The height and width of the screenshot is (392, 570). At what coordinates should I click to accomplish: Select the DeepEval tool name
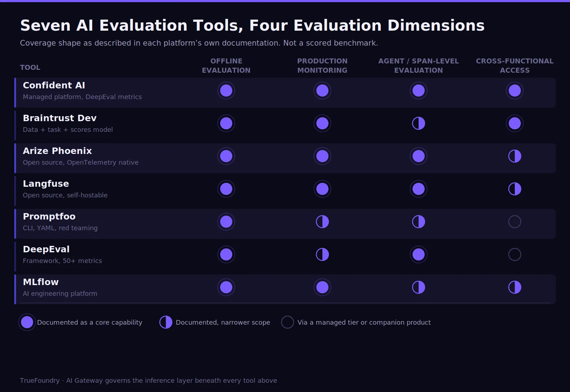point(46,249)
